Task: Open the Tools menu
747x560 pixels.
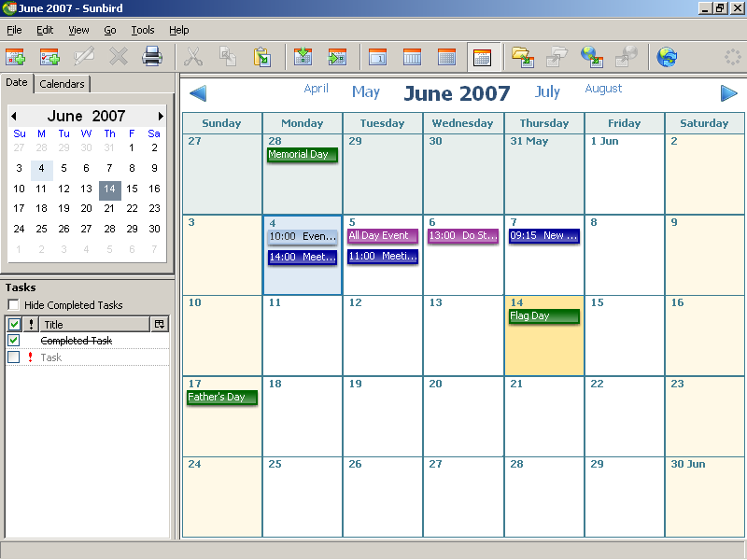Action: (142, 30)
